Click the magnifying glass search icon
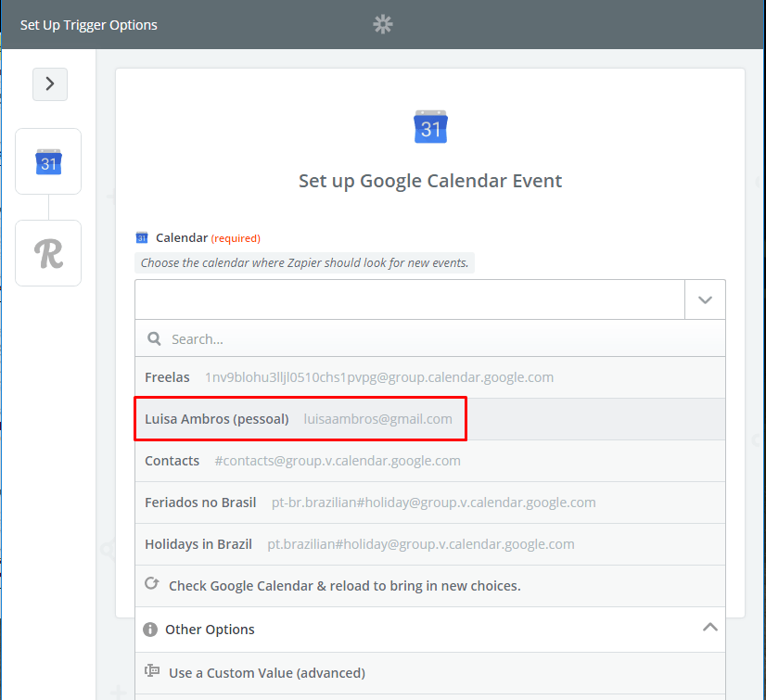The width and height of the screenshot is (766, 700). click(155, 339)
